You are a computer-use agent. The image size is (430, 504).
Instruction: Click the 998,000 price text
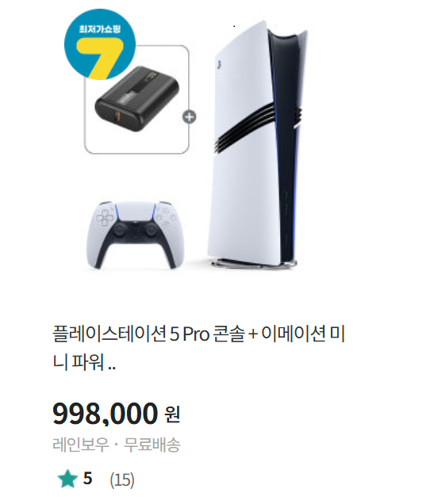point(106,414)
